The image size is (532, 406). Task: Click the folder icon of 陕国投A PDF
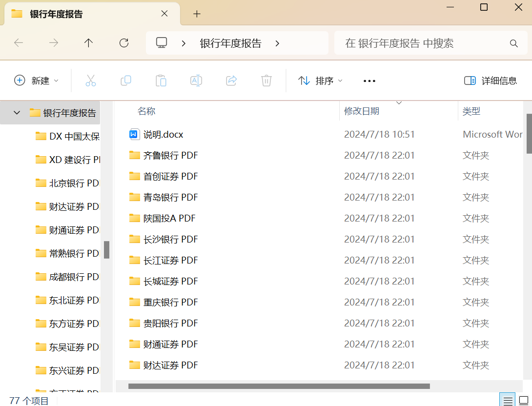(134, 218)
